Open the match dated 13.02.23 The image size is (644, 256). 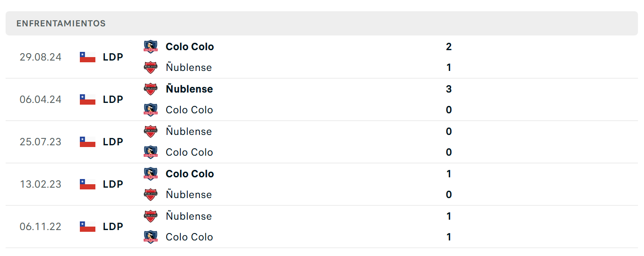pos(322,184)
